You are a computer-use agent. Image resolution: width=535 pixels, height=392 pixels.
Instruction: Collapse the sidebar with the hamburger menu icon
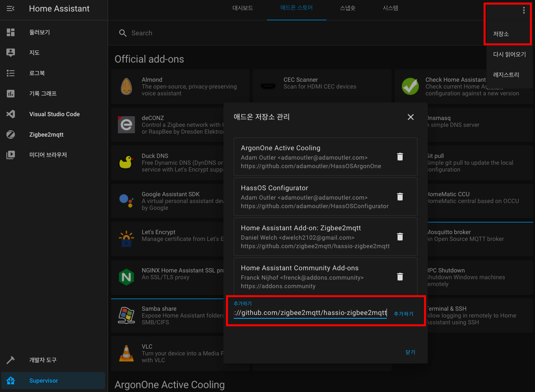11,9
